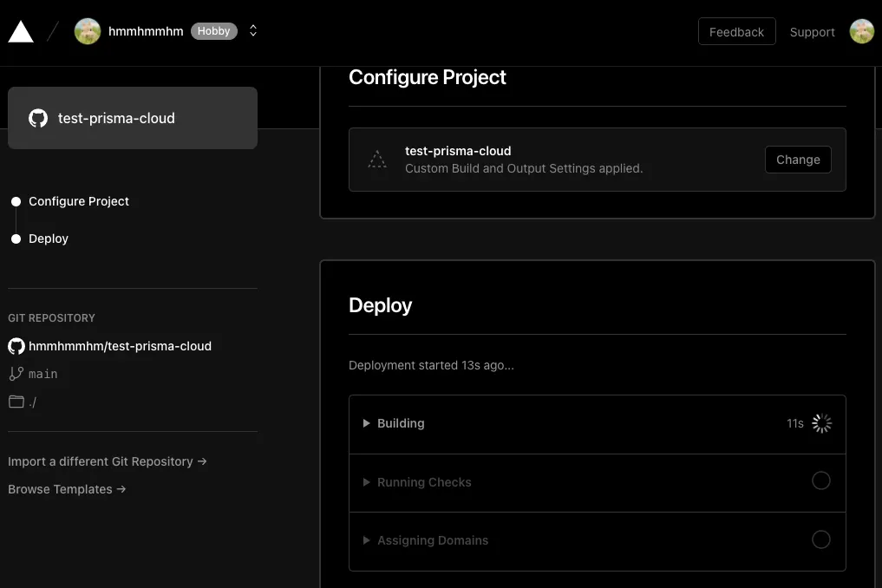Viewport: 882px width, 588px height.
Task: Click the Change button
Action: pyautogui.click(x=798, y=160)
